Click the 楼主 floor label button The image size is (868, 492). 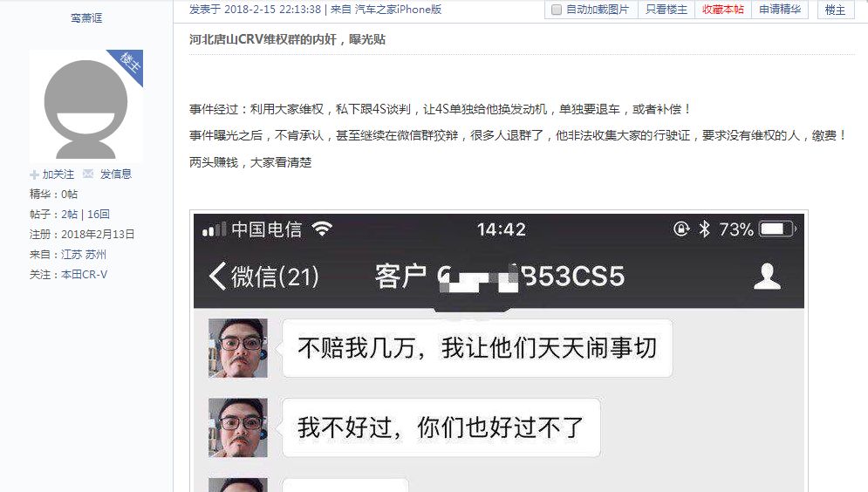pyautogui.click(x=836, y=10)
